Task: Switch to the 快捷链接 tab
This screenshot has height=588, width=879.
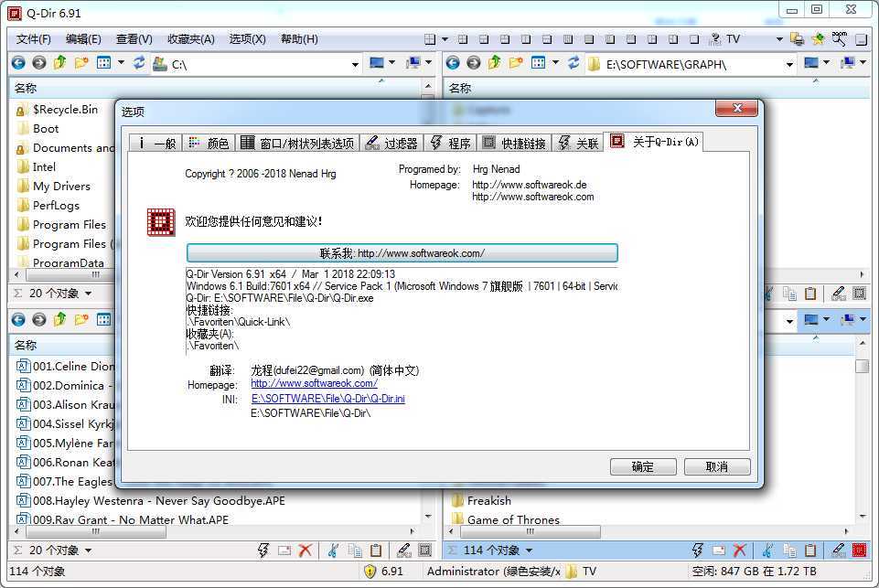Action: [x=514, y=144]
